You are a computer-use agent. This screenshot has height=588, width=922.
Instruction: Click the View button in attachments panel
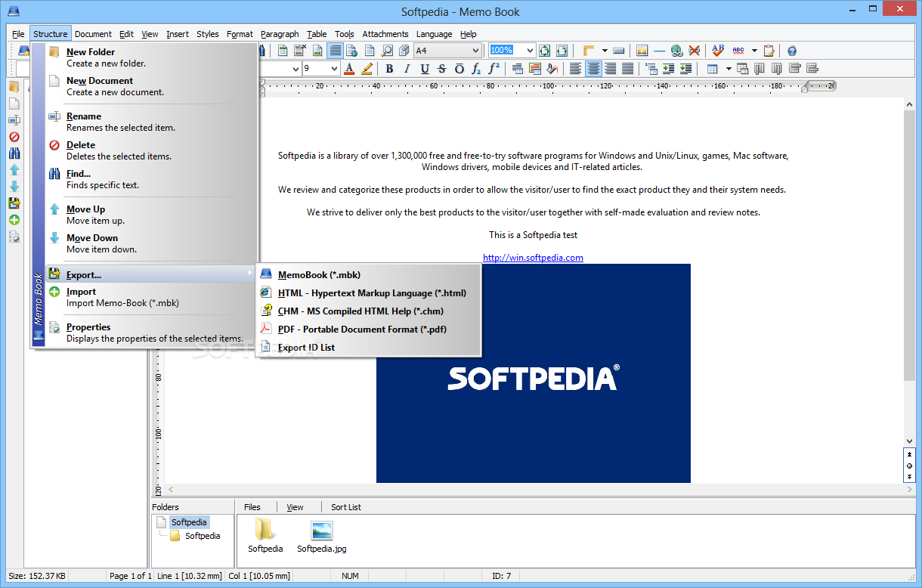tap(295, 507)
